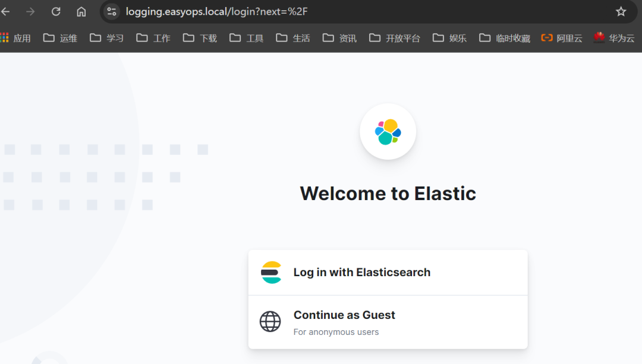Image resolution: width=642 pixels, height=364 pixels.
Task: Open the 华为云 bookmark
Action: (613, 38)
